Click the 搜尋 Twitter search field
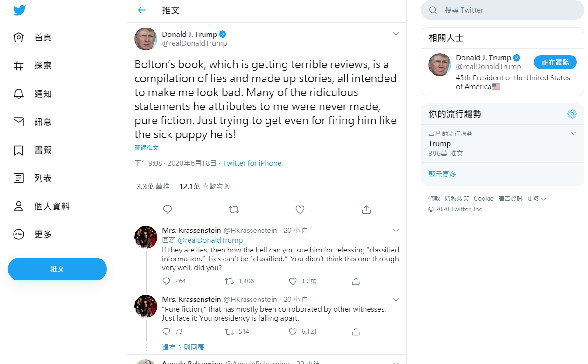Viewport: 588px width, 364px height. click(x=503, y=10)
